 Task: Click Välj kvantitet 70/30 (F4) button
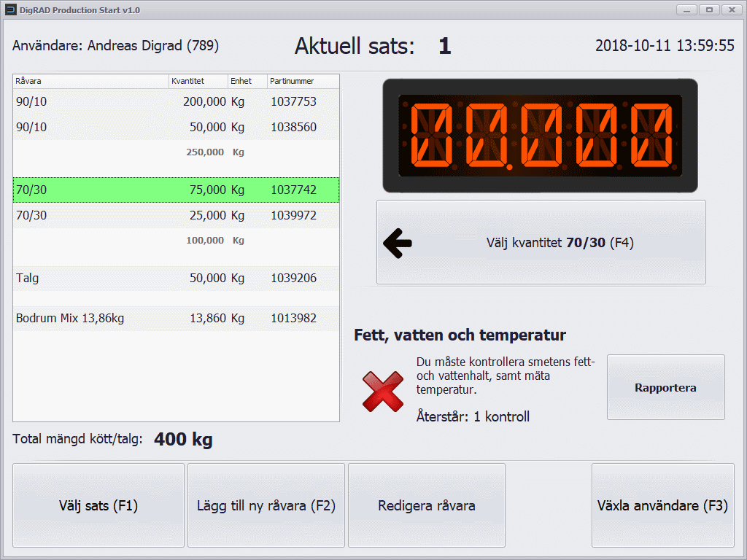pos(541,243)
